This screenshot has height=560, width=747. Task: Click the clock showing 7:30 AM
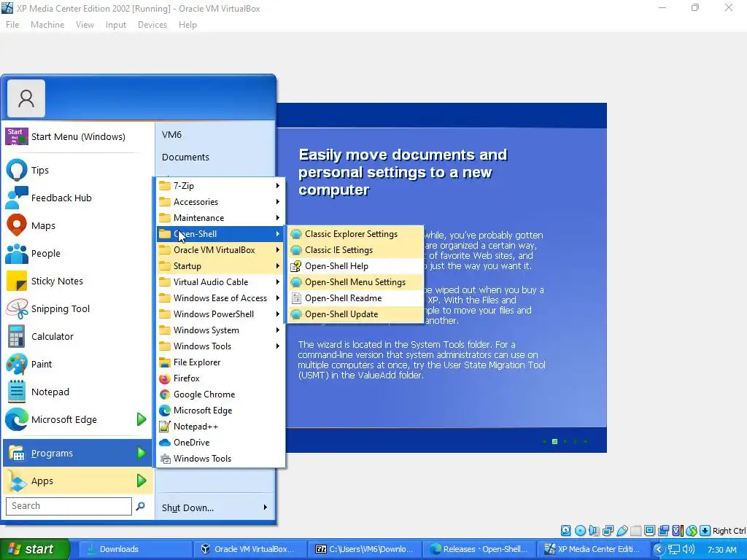coord(721,550)
